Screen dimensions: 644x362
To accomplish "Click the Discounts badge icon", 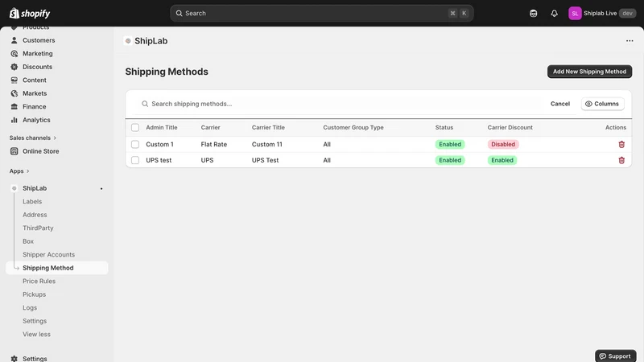I will tap(14, 67).
